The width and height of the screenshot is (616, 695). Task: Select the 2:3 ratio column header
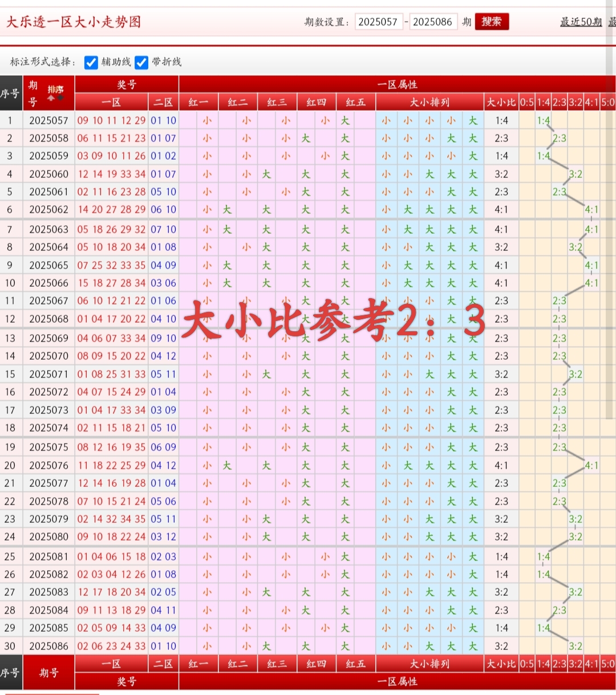pos(560,103)
